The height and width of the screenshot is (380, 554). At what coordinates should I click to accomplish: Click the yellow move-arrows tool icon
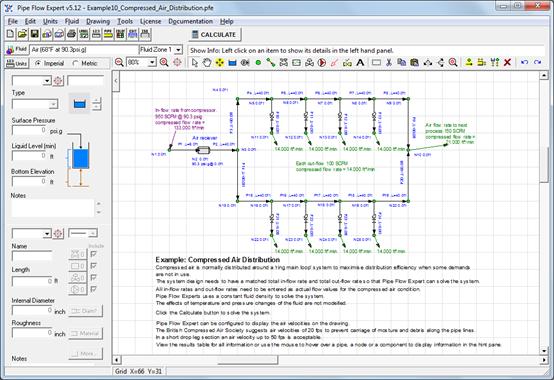pyautogui.click(x=219, y=63)
